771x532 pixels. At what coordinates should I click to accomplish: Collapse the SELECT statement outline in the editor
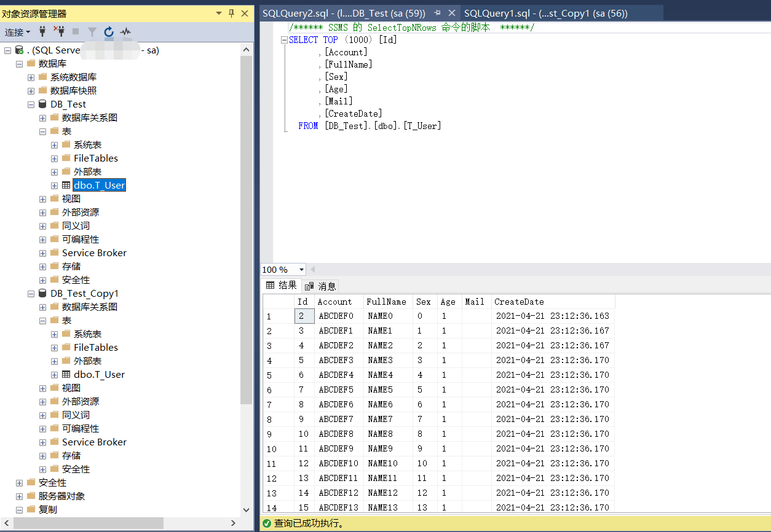click(x=284, y=40)
